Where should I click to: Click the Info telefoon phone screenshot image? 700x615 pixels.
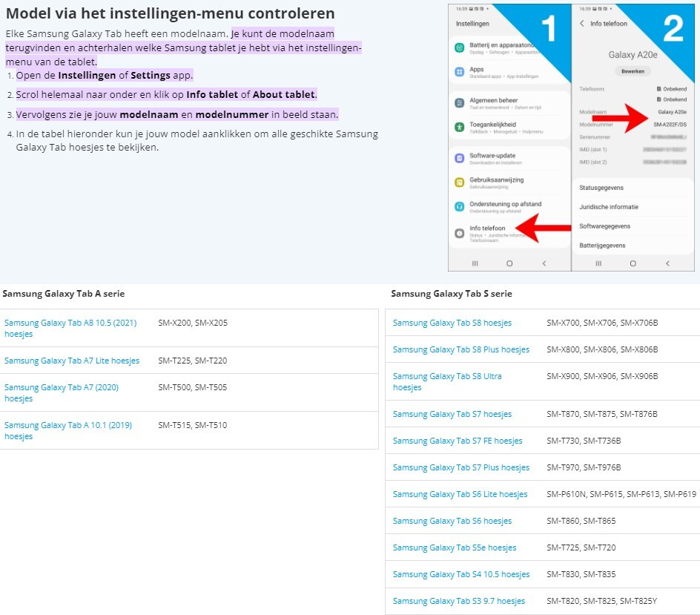(x=633, y=137)
